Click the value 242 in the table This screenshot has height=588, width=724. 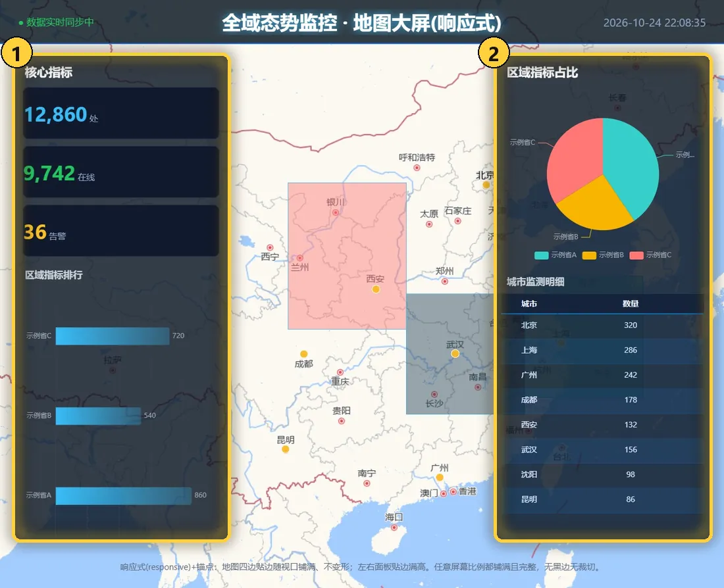[631, 375]
